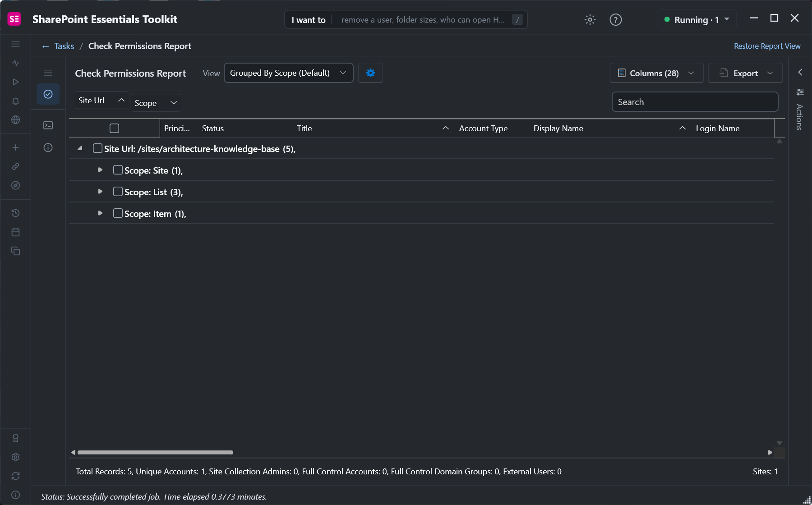812x505 pixels.
Task: Check the select-all header checkbox
Action: tap(115, 129)
